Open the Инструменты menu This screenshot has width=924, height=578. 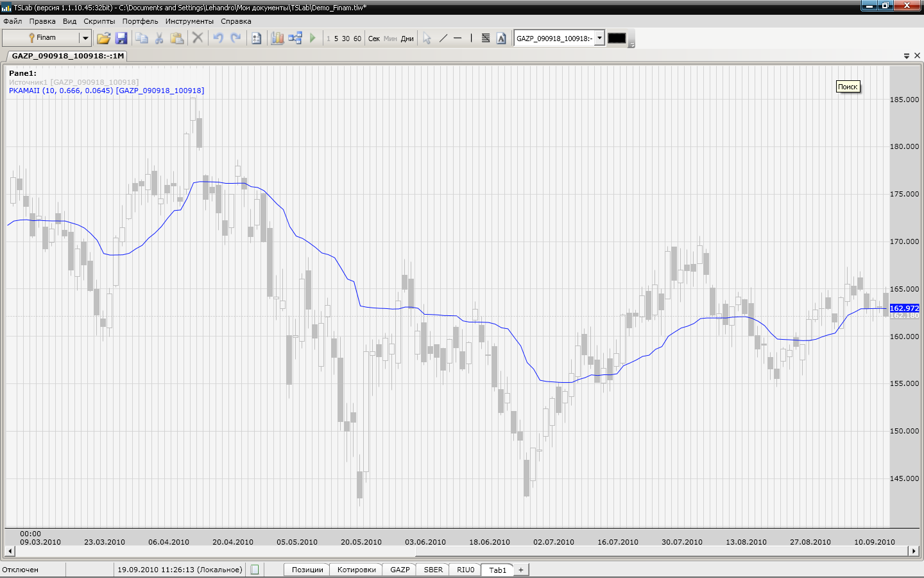coord(189,21)
